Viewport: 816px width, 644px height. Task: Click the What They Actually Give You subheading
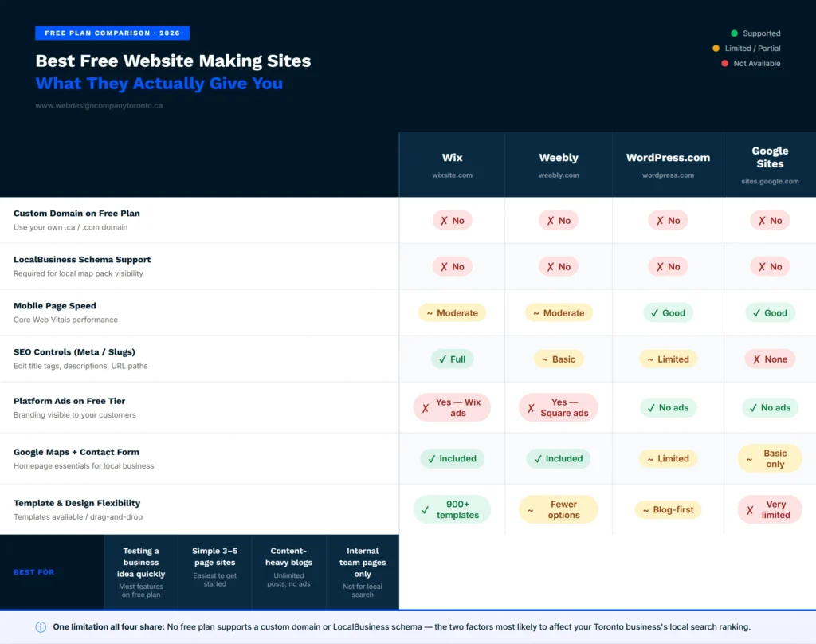[x=159, y=84]
